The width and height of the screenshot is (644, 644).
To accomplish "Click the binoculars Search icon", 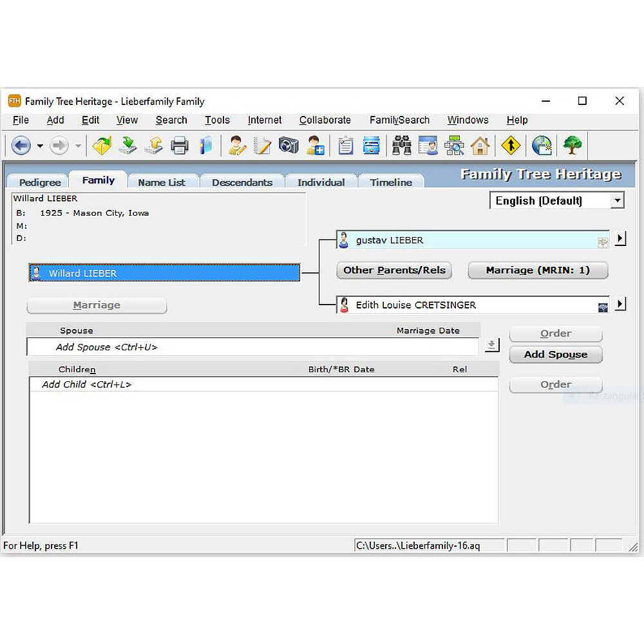I will [402, 146].
